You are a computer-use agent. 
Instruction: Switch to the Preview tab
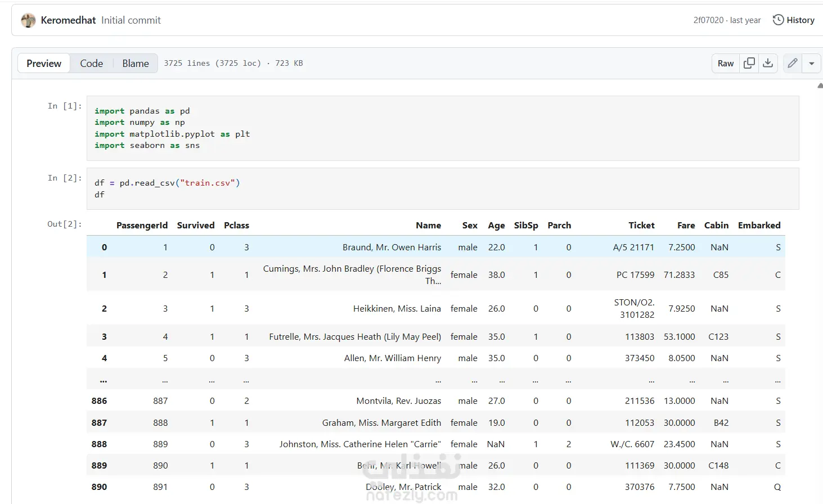(44, 64)
